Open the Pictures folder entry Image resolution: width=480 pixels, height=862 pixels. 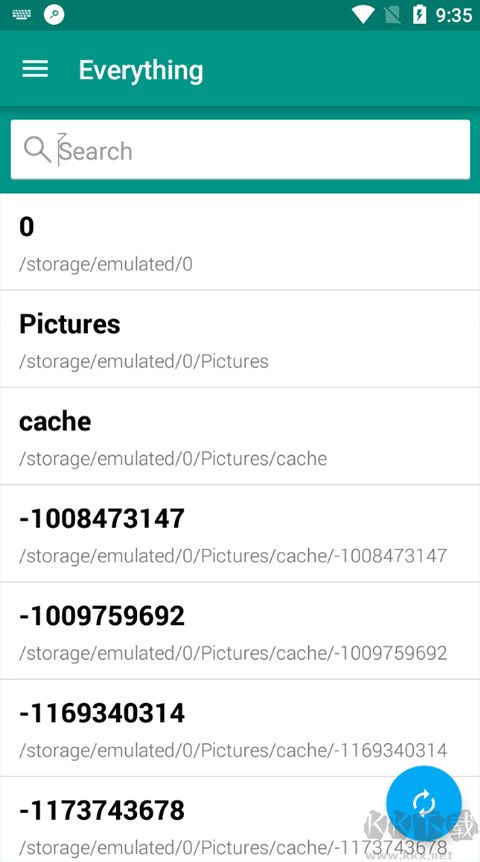coord(240,339)
